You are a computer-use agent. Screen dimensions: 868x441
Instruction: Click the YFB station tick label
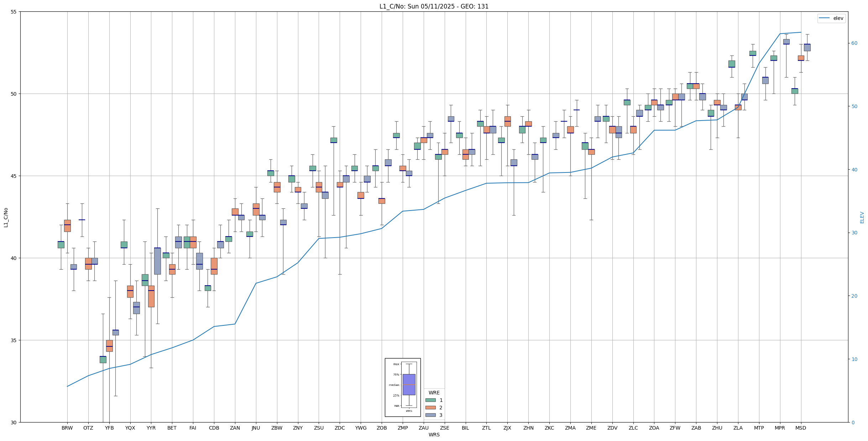pyautogui.click(x=109, y=428)
